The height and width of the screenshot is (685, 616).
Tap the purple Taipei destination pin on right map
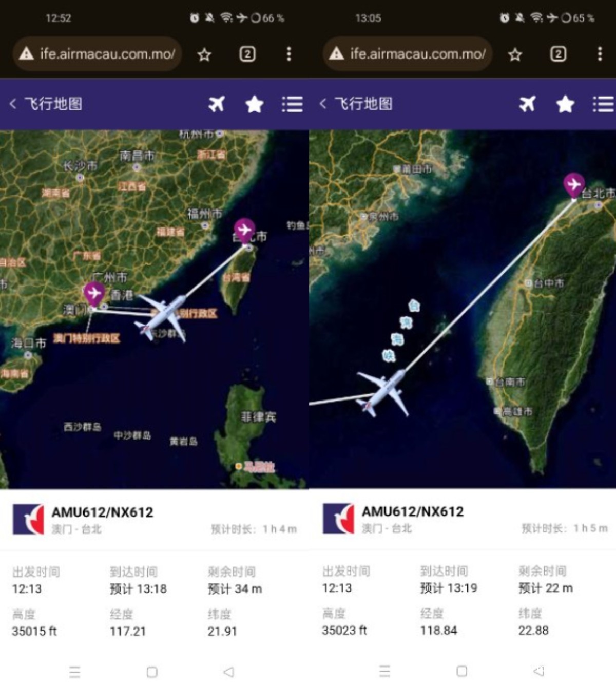click(x=574, y=185)
